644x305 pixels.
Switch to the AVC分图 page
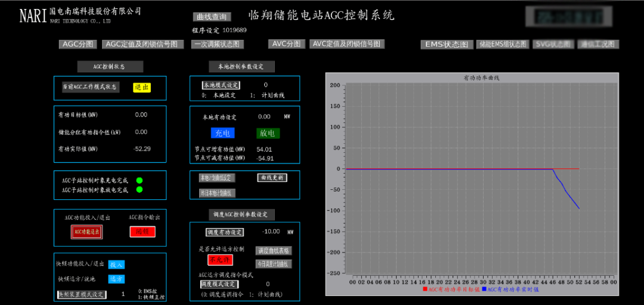pyautogui.click(x=287, y=44)
